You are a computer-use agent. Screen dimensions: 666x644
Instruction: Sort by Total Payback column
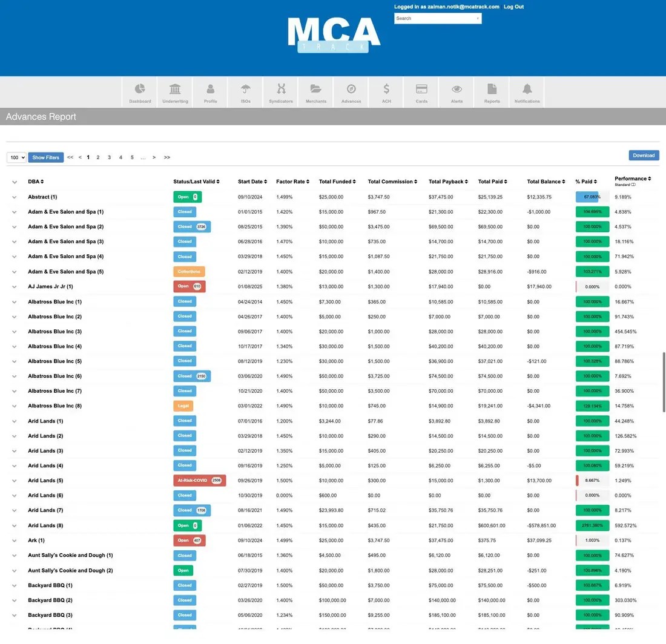pos(448,182)
